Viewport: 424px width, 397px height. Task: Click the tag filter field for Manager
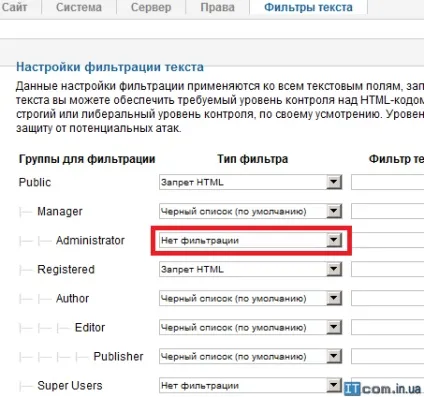[x=388, y=211]
